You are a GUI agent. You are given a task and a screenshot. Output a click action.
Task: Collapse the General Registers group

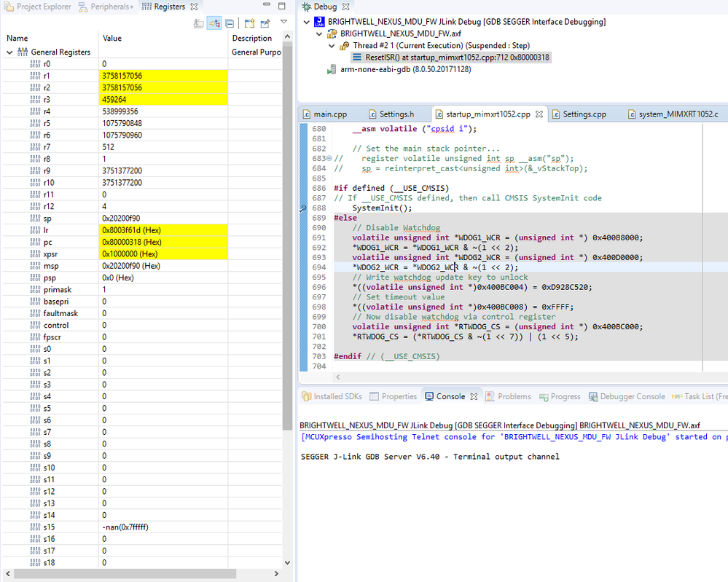9,52
